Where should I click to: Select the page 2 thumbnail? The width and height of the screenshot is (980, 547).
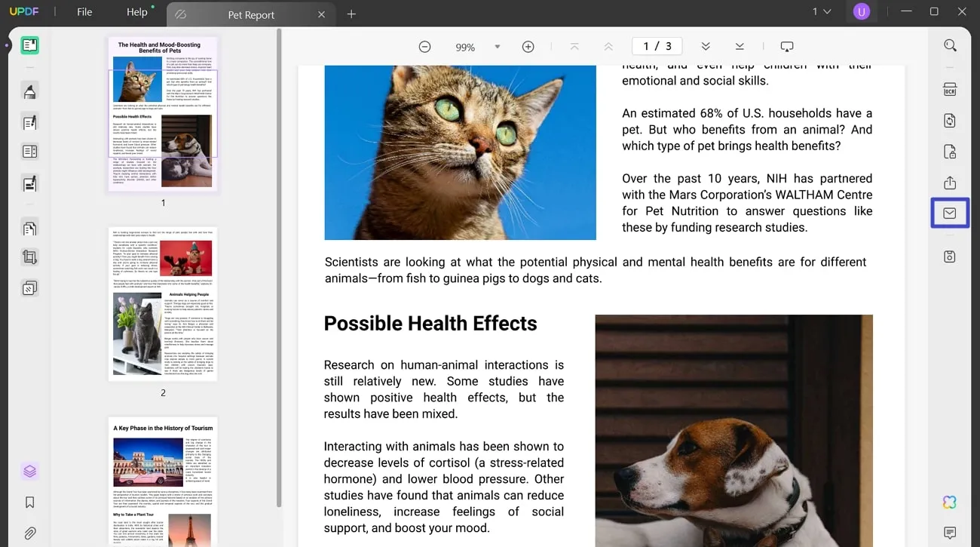163,304
